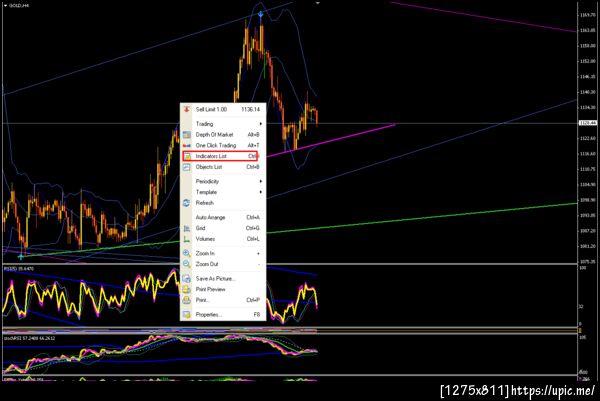Screen dimensions: 600x401
Task: Place the Sell Limit 1.00 order
Action: [x=223, y=109]
